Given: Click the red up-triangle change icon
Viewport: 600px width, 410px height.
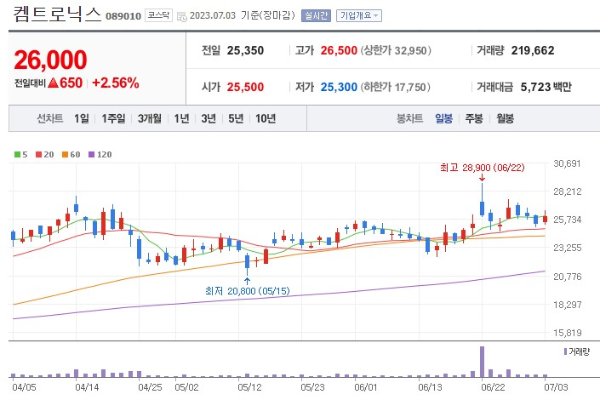Looking at the screenshot, I should coord(53,83).
